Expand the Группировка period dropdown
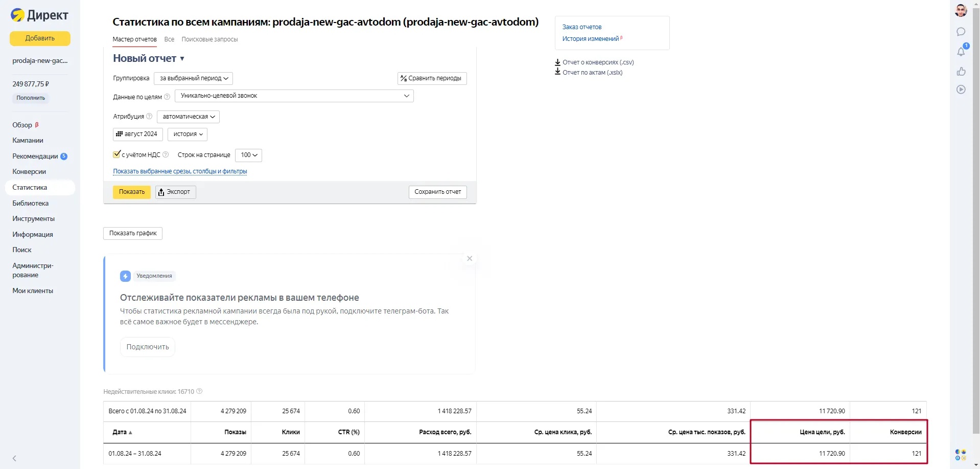The height and width of the screenshot is (469, 980). 193,78
